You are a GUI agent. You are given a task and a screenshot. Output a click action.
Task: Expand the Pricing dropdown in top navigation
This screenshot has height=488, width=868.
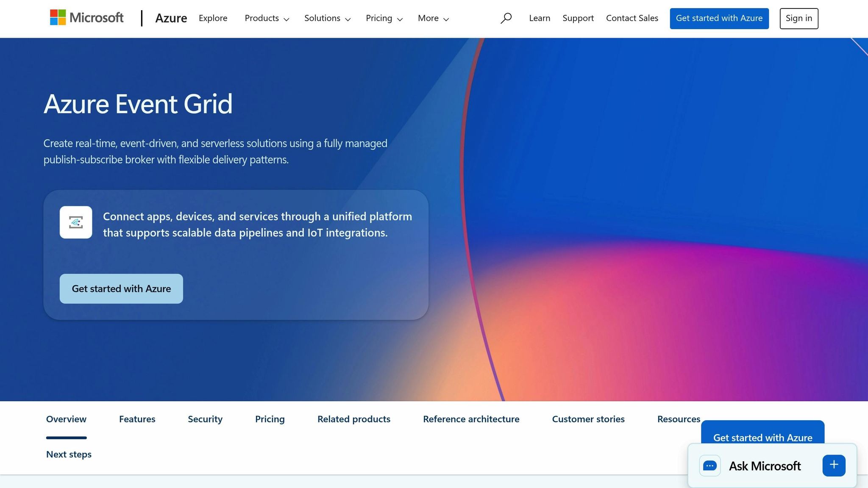click(x=401, y=19)
